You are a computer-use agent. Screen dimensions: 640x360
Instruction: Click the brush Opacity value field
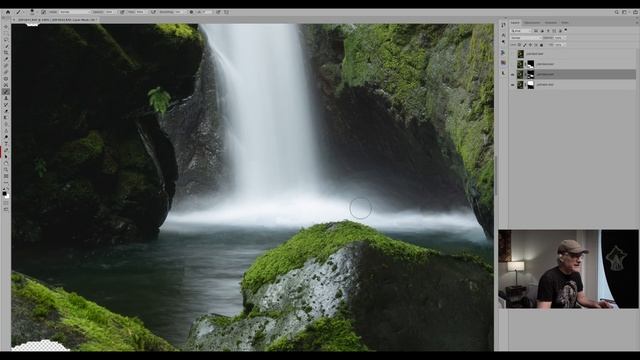pyautogui.click(x=109, y=12)
